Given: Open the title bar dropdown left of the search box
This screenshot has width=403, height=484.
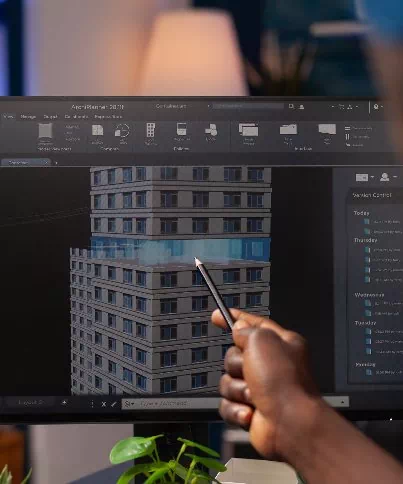Looking at the screenshot, I should [x=209, y=106].
